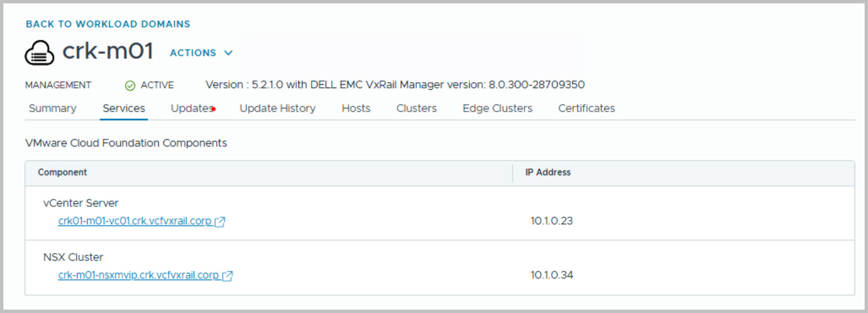This screenshot has width=868, height=313.
Task: Click the workload domain cloud icon
Action: coord(39,53)
